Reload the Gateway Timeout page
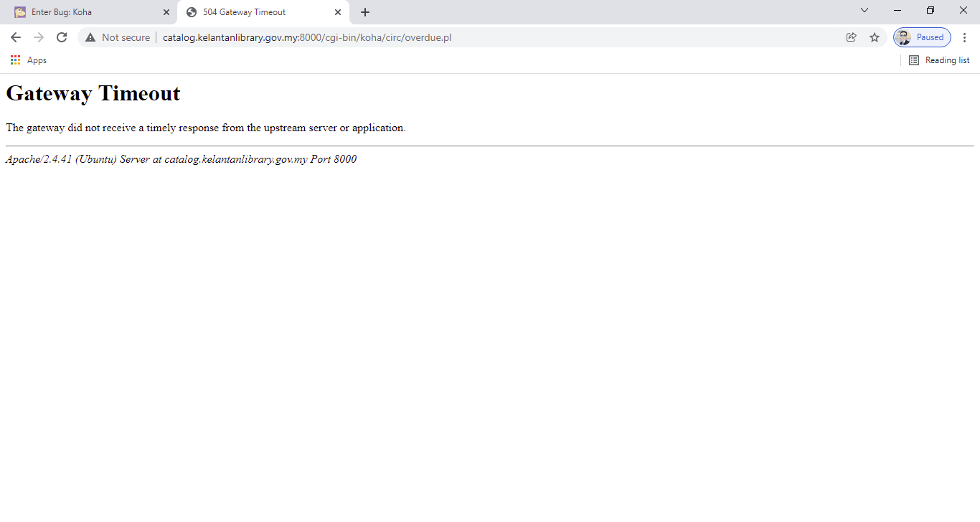The width and height of the screenshot is (980, 522). (x=62, y=37)
